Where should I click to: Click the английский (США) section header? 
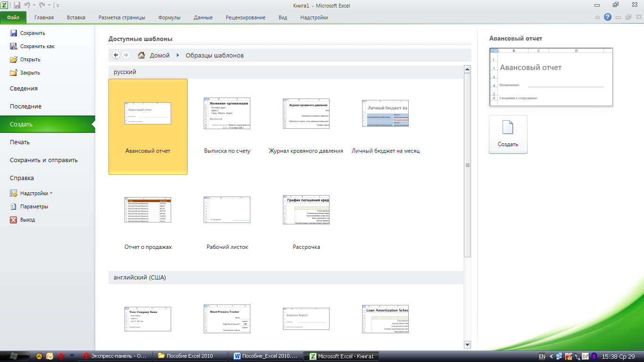pos(286,278)
